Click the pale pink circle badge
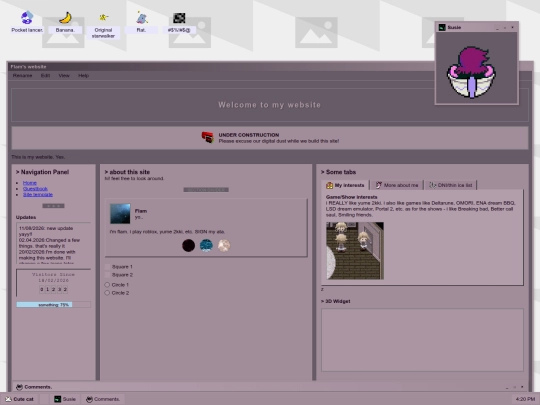 [224, 246]
